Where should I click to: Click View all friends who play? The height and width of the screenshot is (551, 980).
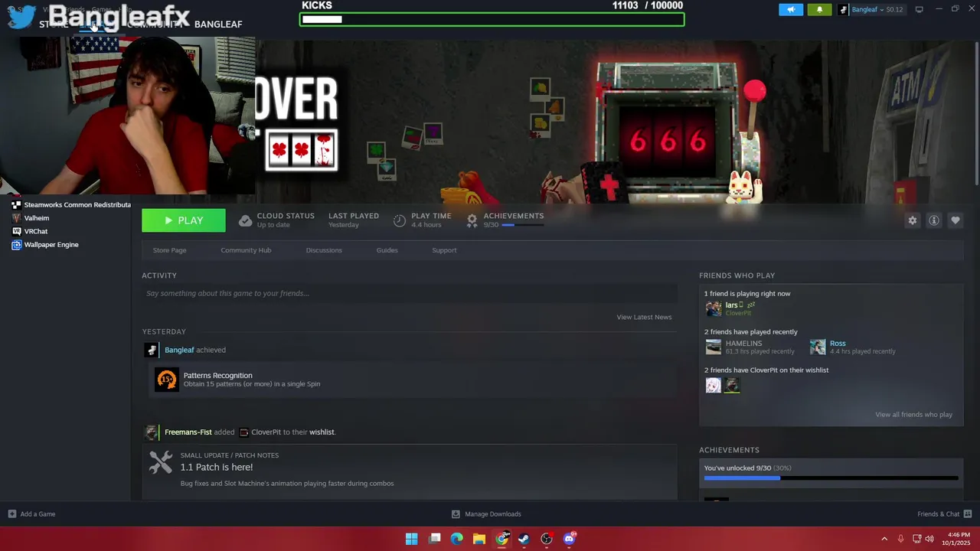[x=913, y=414]
